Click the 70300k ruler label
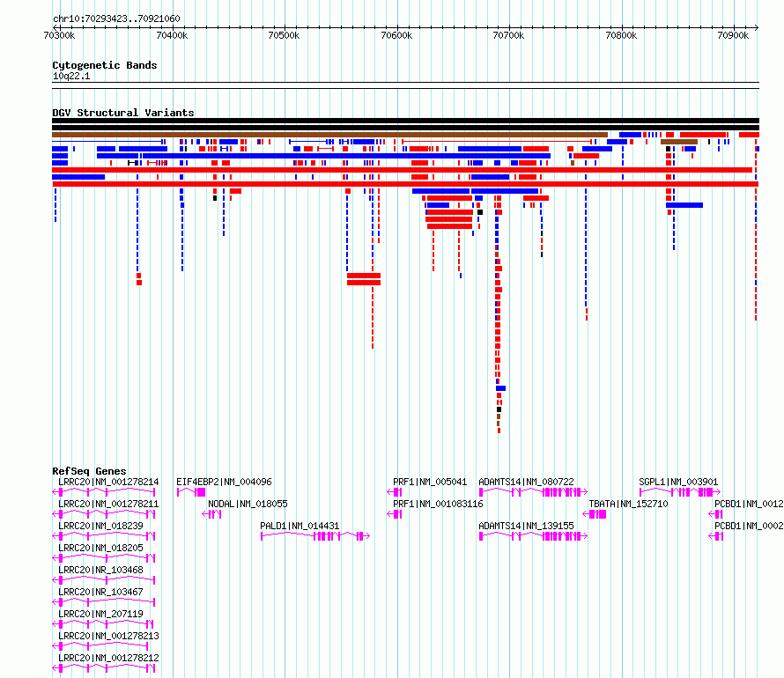 point(59,35)
